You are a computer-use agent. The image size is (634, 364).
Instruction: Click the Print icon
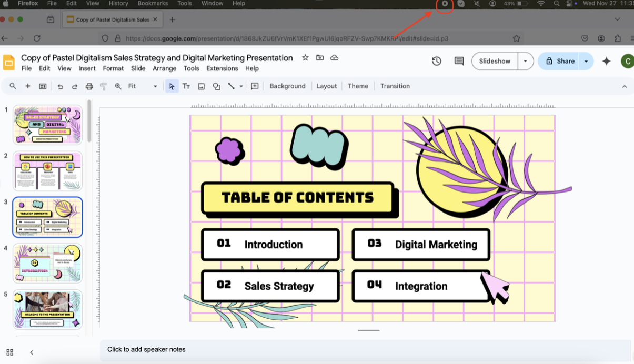click(89, 86)
